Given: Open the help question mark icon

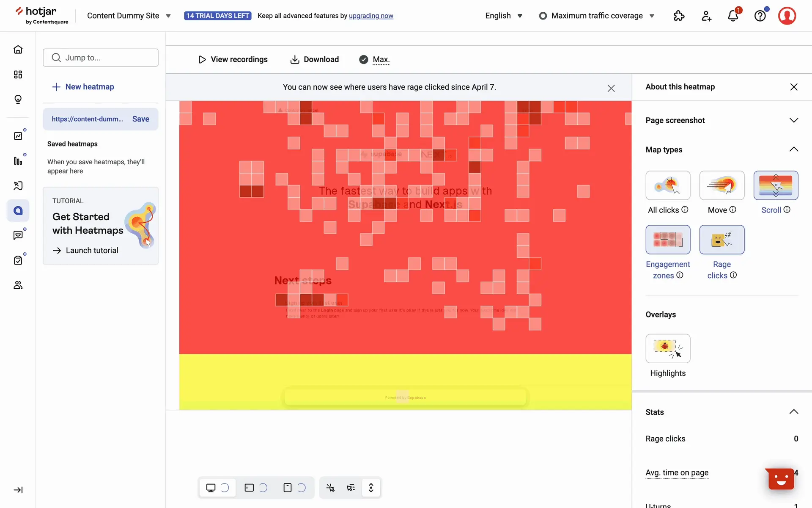Looking at the screenshot, I should tap(760, 16).
